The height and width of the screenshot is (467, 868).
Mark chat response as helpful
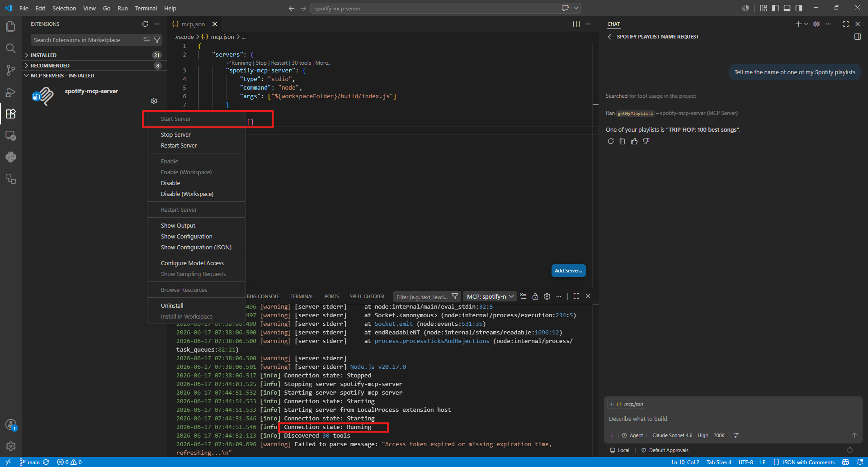634,141
